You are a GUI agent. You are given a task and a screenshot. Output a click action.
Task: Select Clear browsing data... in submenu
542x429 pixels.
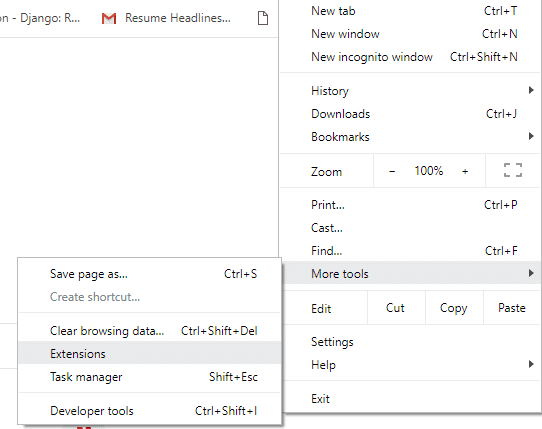[150, 331]
